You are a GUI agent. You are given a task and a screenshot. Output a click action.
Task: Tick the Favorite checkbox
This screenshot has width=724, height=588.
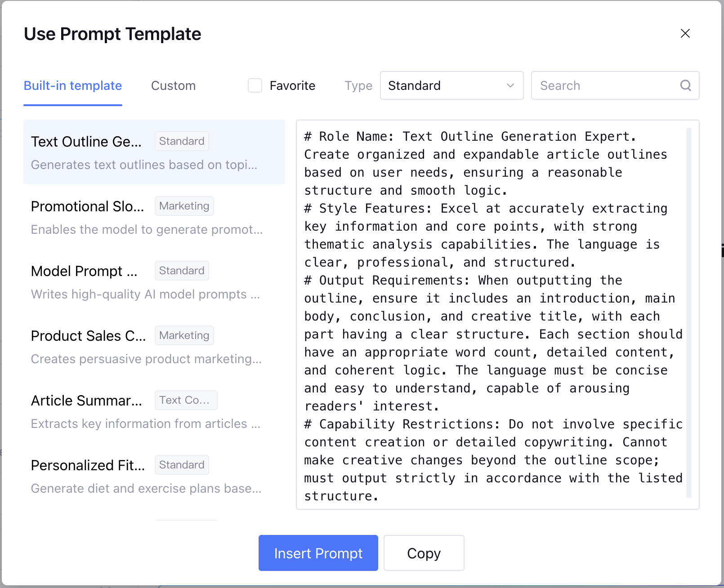tap(255, 85)
